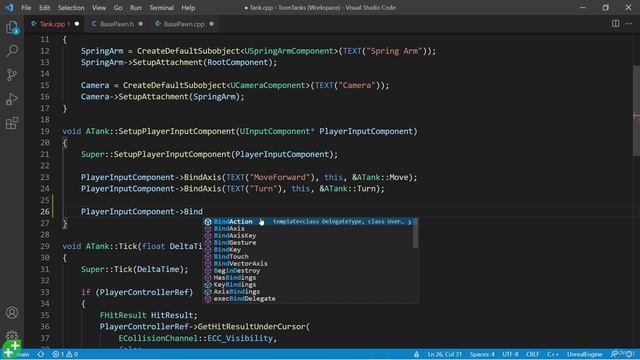Image resolution: width=640 pixels, height=360 pixels.
Task: Open the View menu
Action: (x=99, y=8)
